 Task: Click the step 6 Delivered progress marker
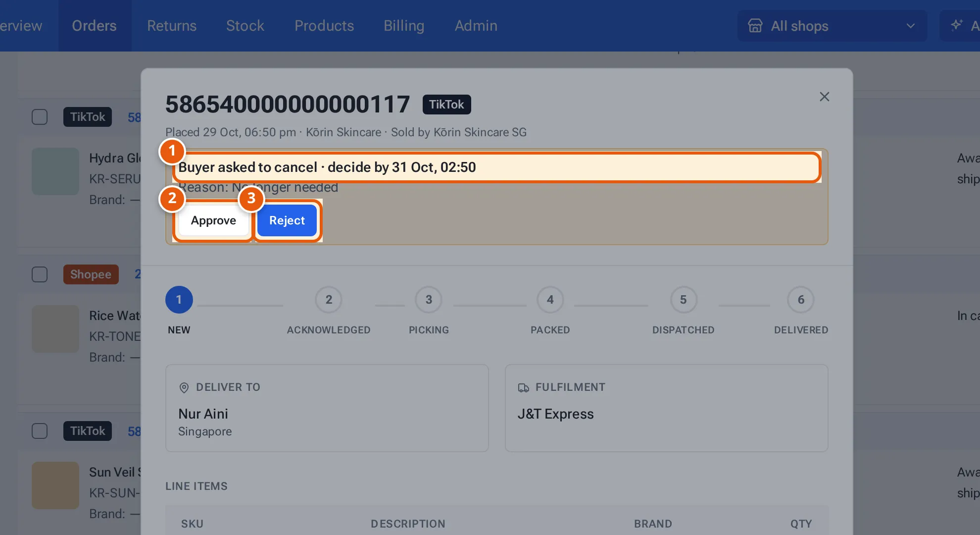pyautogui.click(x=801, y=300)
